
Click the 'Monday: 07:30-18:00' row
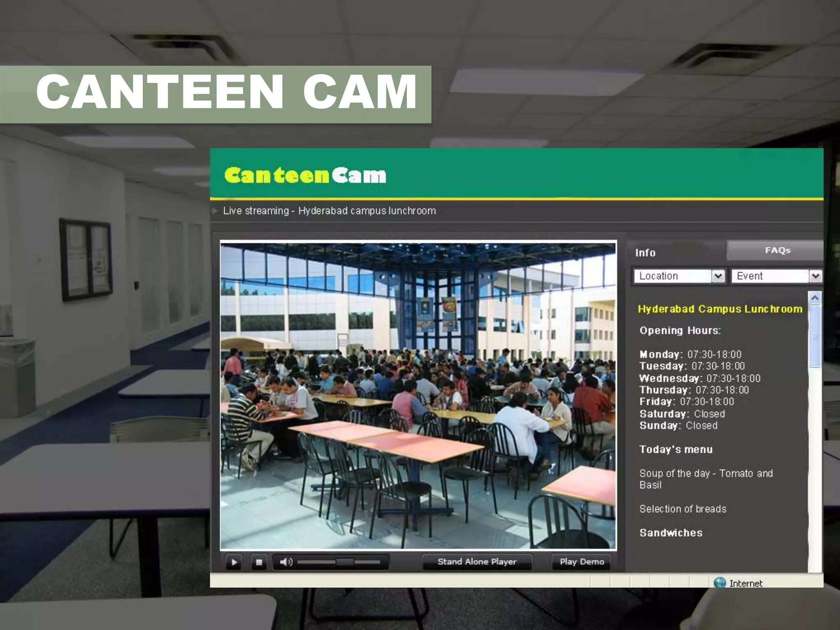[690, 354]
